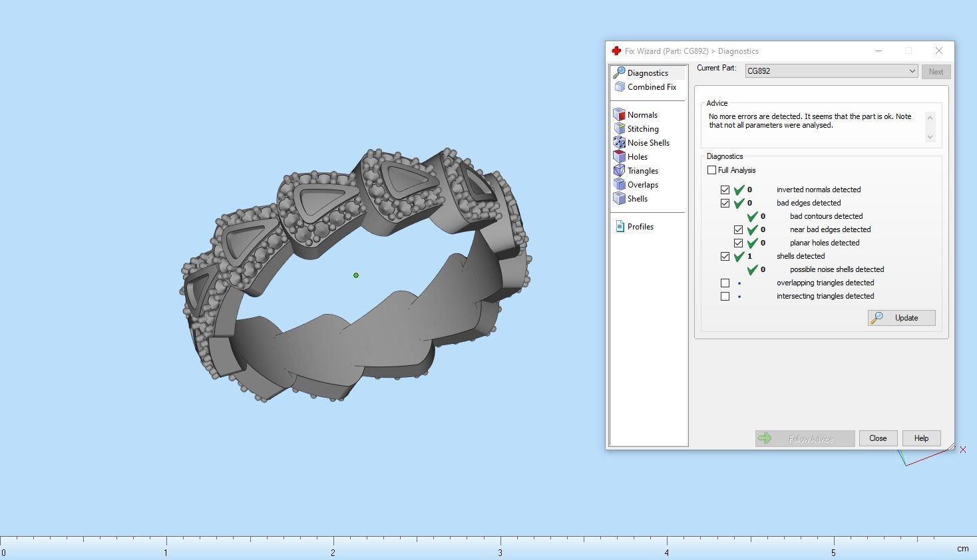
Task: Open the Profiles page
Action: point(640,227)
